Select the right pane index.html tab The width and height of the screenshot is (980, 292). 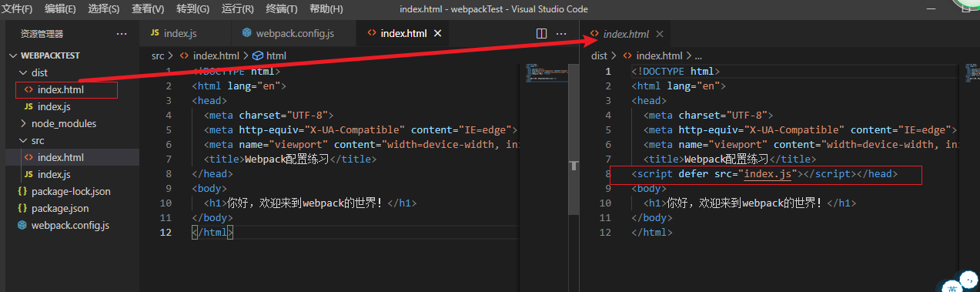tap(626, 34)
